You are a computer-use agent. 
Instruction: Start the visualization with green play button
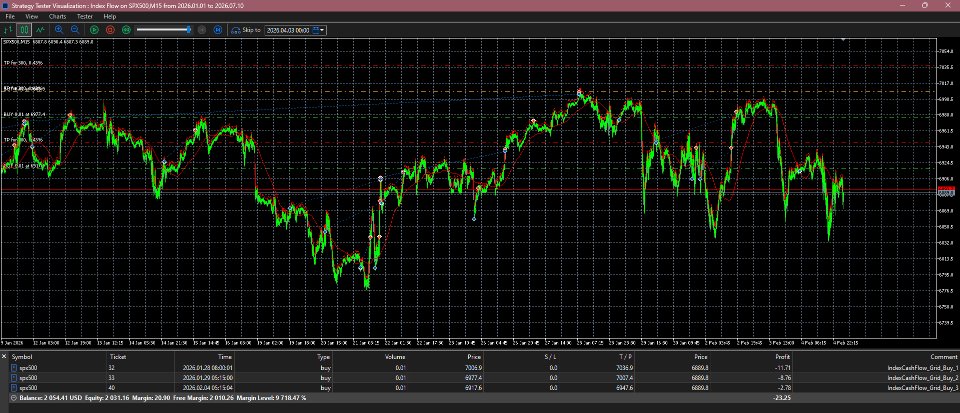click(x=94, y=29)
